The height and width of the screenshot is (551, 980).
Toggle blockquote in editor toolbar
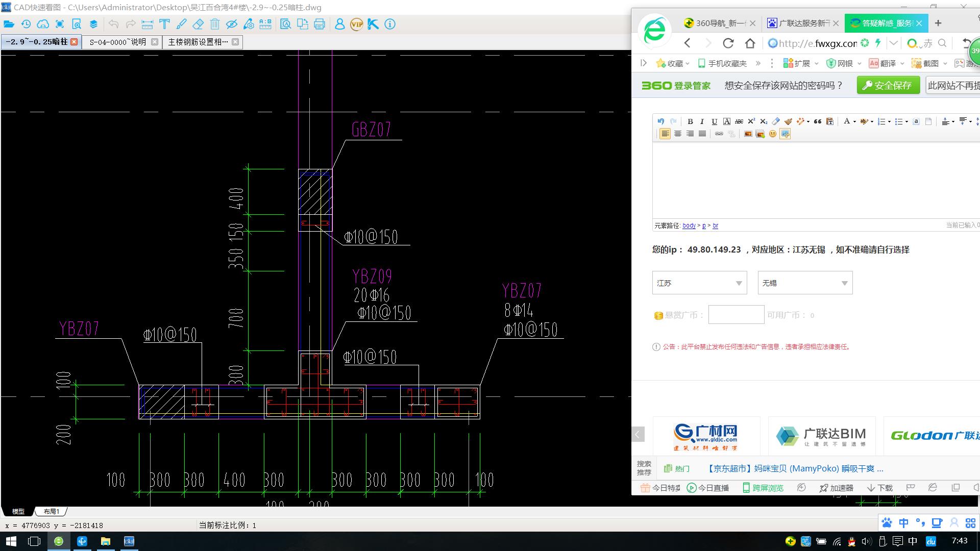tap(818, 121)
